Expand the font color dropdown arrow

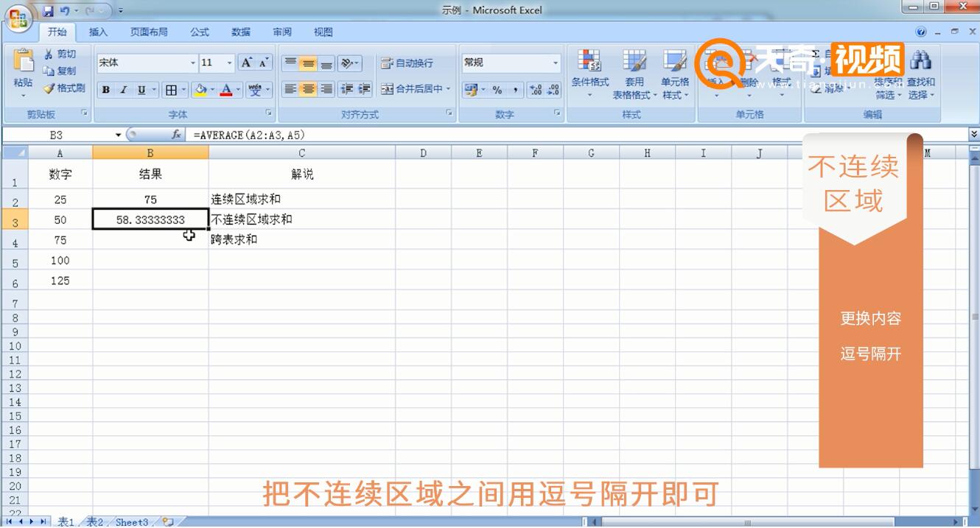coord(238,90)
